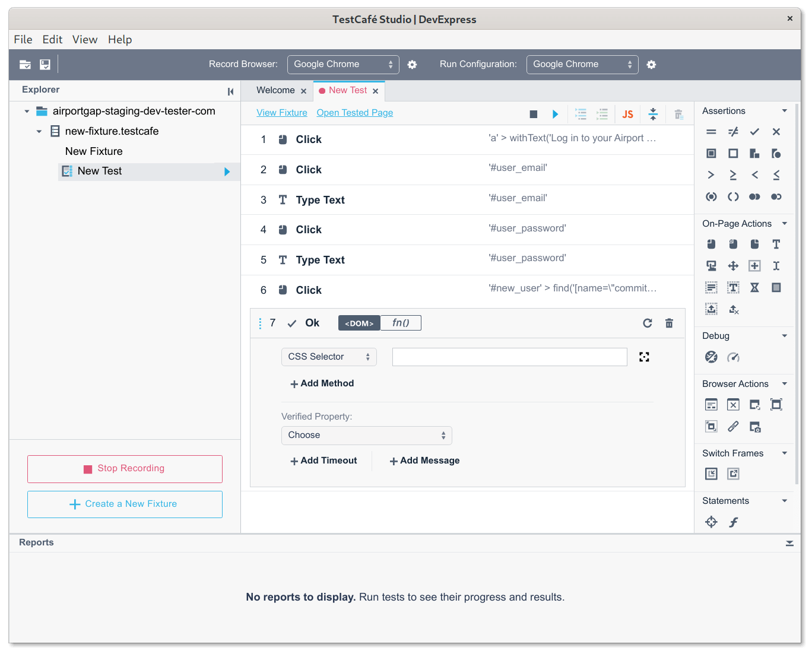Add Take Screenshot browser action
Viewport: 812px width, 654px height.
point(754,427)
